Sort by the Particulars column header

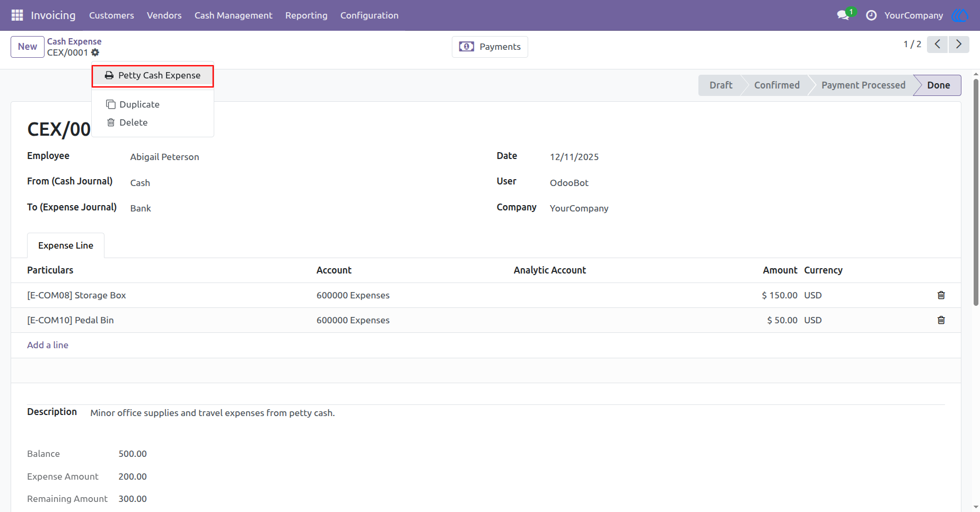click(x=50, y=270)
